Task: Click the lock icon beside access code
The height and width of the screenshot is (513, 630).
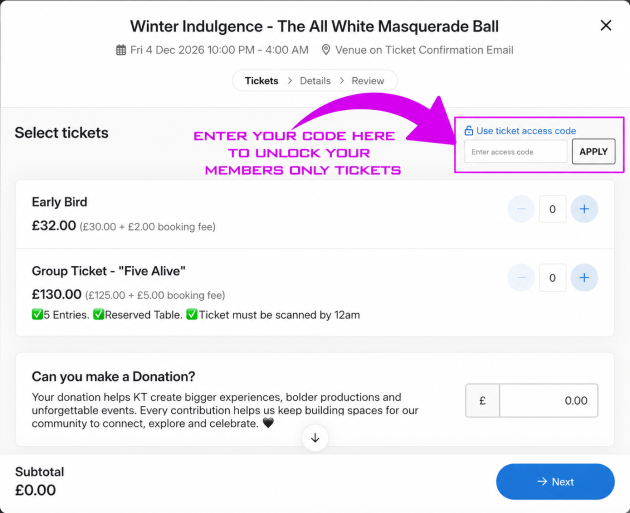Action: click(468, 131)
